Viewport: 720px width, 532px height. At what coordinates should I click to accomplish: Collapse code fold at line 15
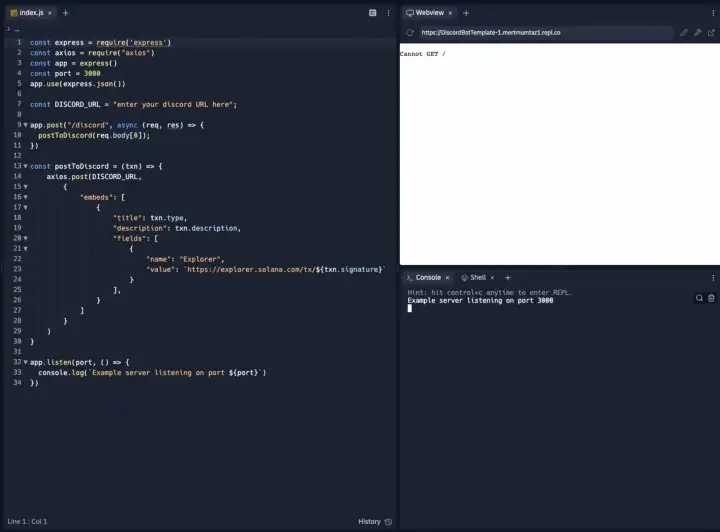[x=26, y=186]
